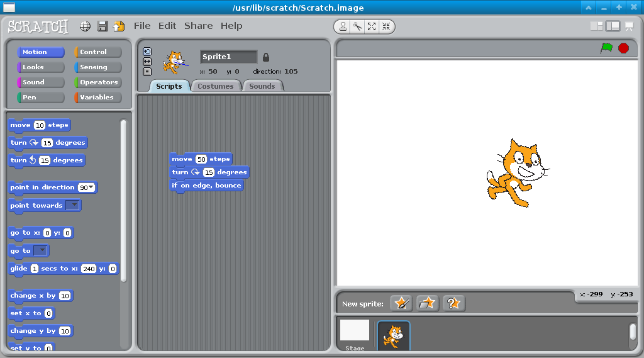Click the palette move 10 steps block
The height and width of the screenshot is (358, 644).
[x=40, y=125]
